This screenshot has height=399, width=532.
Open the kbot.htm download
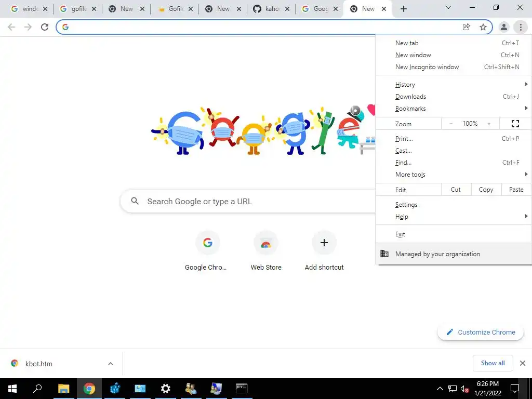39,364
